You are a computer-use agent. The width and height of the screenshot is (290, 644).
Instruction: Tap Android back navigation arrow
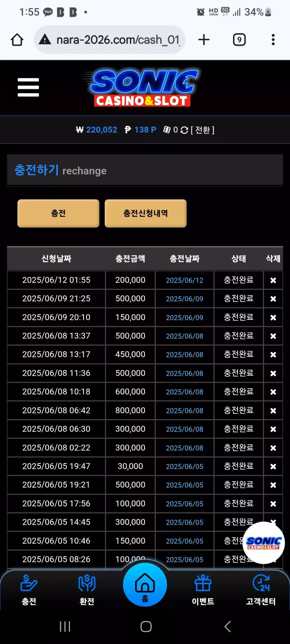pos(228,626)
